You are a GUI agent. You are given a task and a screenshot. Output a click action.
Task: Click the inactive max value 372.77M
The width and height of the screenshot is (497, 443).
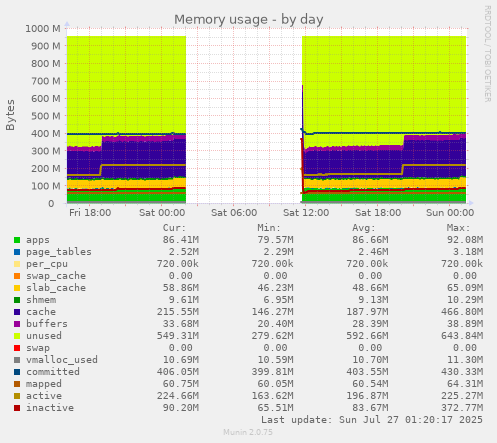coord(462,408)
